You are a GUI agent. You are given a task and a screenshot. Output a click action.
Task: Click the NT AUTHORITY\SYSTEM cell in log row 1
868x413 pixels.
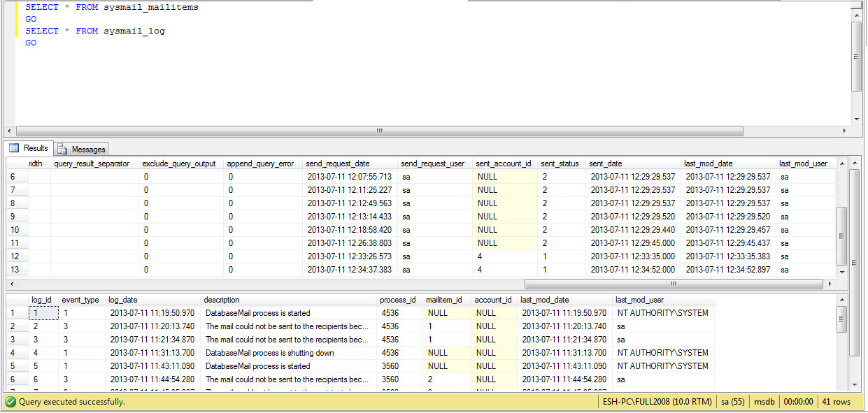click(662, 313)
